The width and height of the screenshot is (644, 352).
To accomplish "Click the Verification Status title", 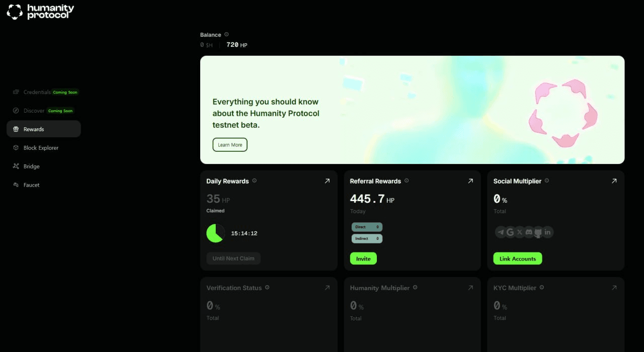I will pyautogui.click(x=234, y=288).
